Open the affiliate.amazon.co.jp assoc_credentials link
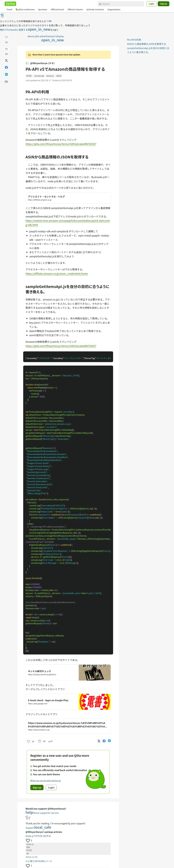 [57, 274]
